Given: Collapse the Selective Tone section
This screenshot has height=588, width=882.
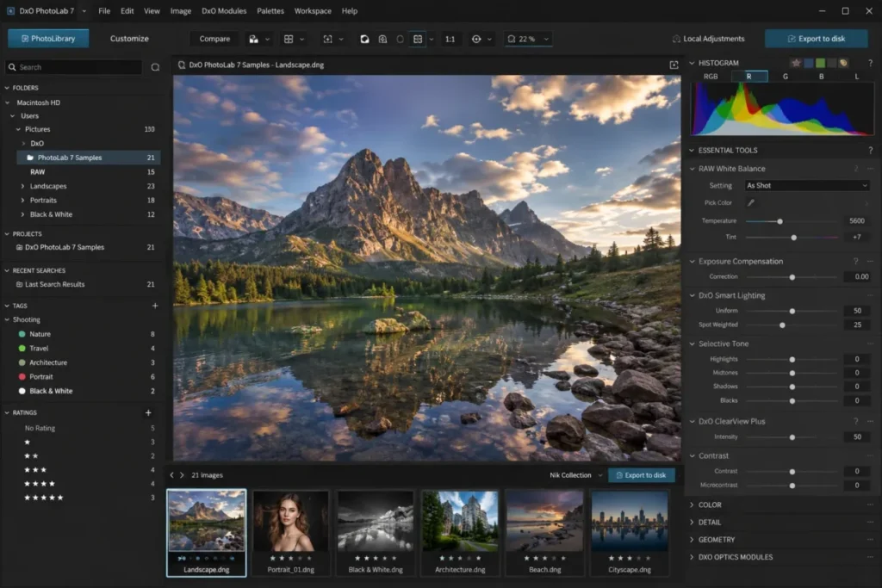Looking at the screenshot, I should pyautogui.click(x=692, y=344).
